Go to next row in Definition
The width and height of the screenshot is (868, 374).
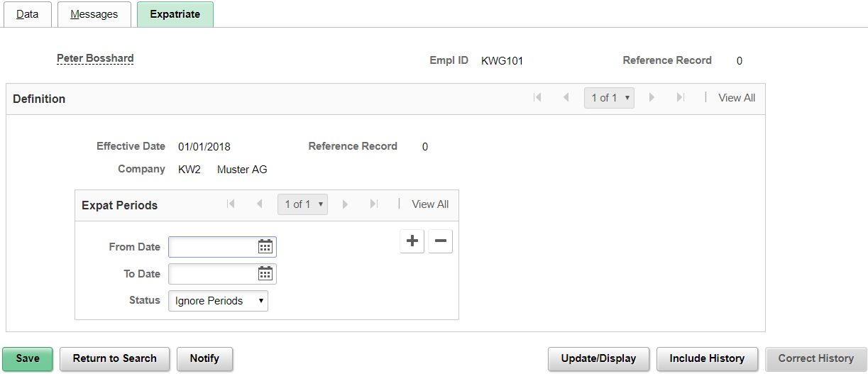(652, 98)
